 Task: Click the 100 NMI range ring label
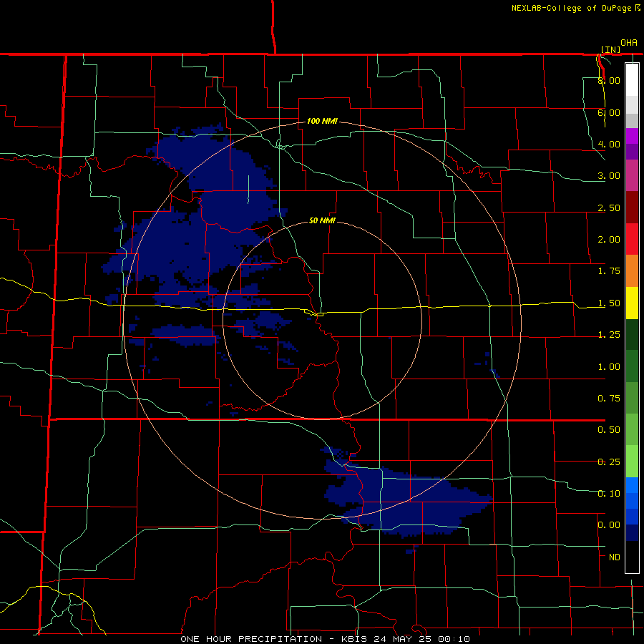click(322, 121)
